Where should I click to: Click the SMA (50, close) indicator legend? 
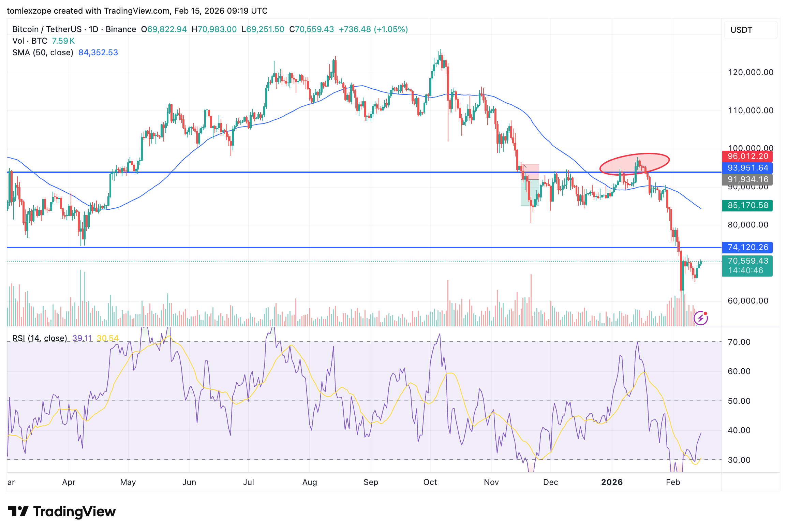[43, 53]
